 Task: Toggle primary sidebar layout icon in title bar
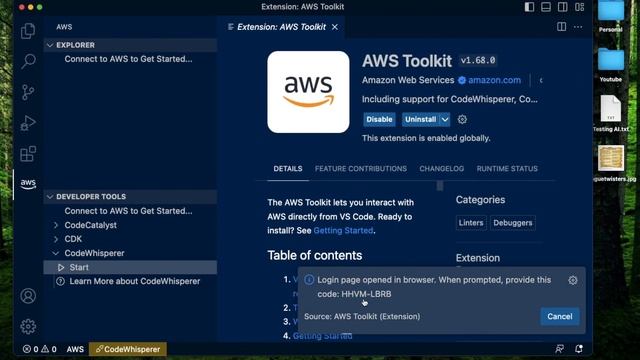(529, 7)
